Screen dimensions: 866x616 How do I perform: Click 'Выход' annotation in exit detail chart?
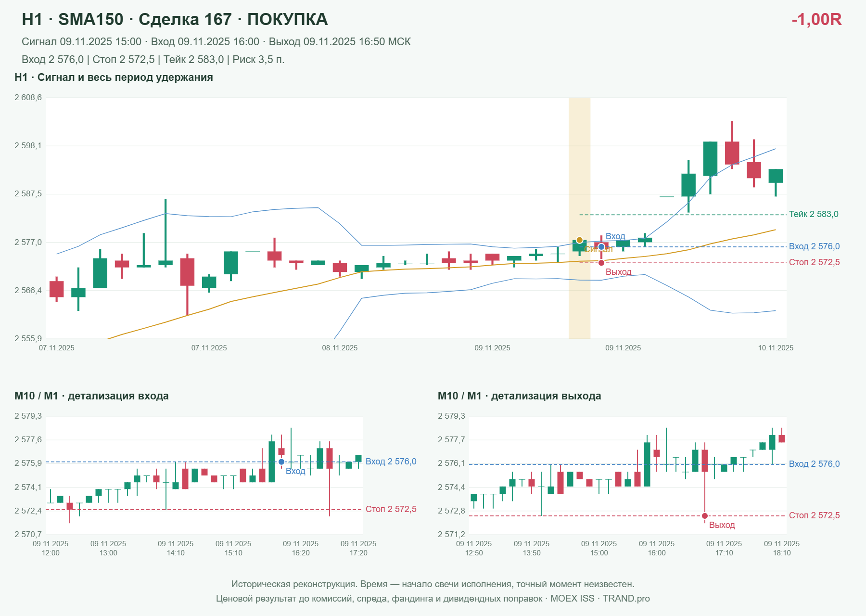[x=722, y=525]
